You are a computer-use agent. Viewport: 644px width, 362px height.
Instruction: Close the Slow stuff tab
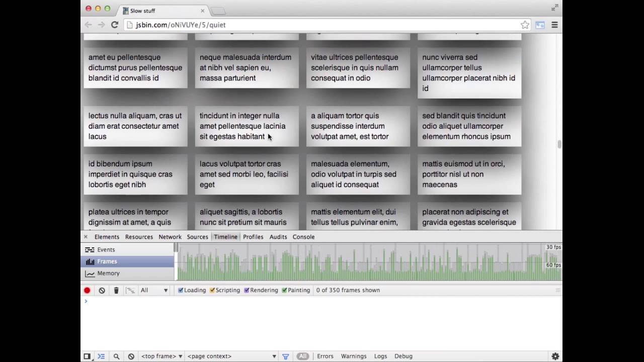(x=203, y=11)
